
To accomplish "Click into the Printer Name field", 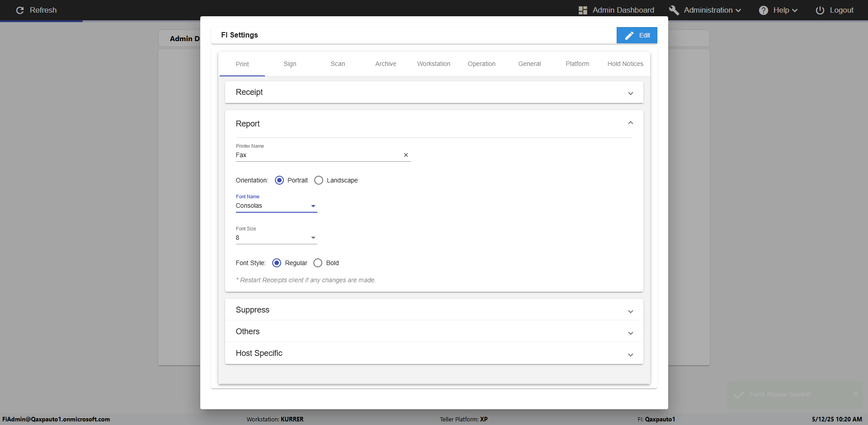I will click(316, 155).
